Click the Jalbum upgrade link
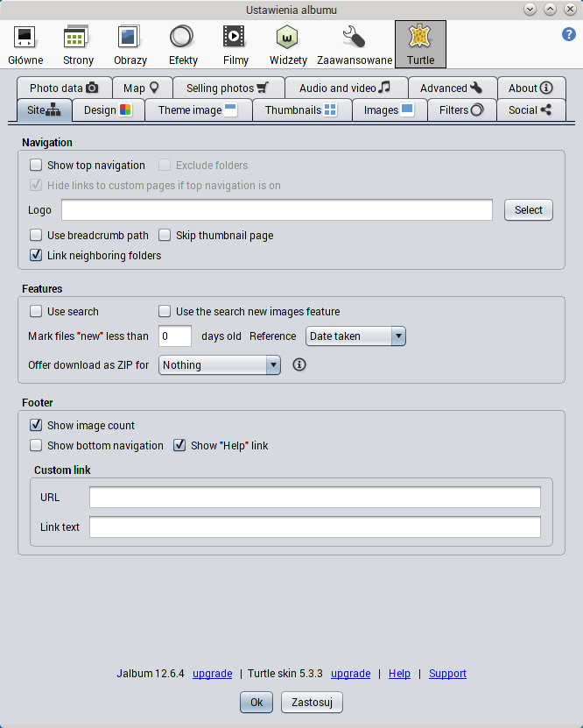The width and height of the screenshot is (583, 728). 213,673
